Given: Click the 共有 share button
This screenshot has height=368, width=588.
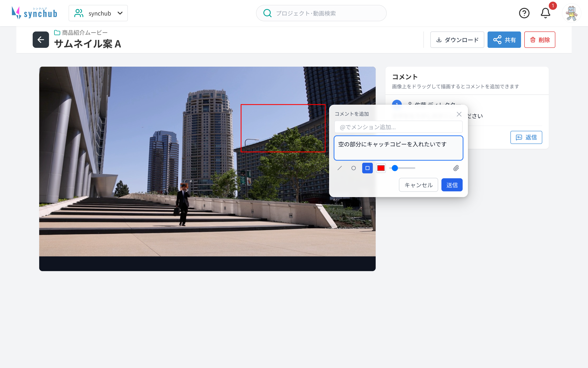Looking at the screenshot, I should pos(504,40).
